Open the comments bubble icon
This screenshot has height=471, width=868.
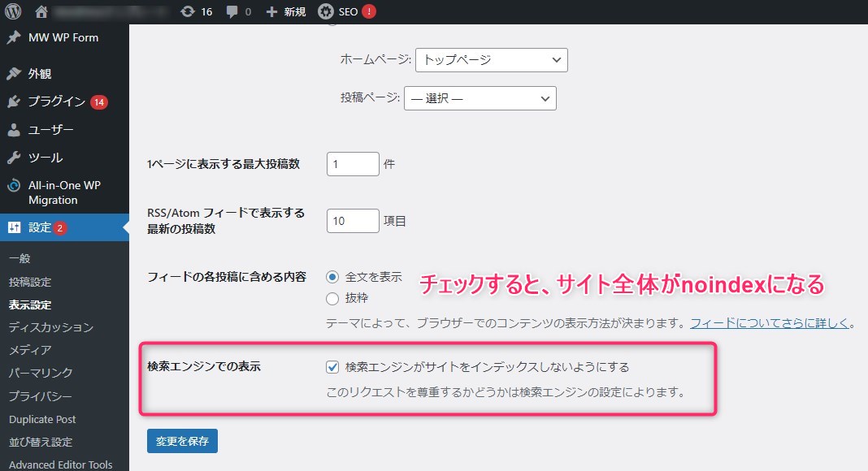(x=234, y=11)
